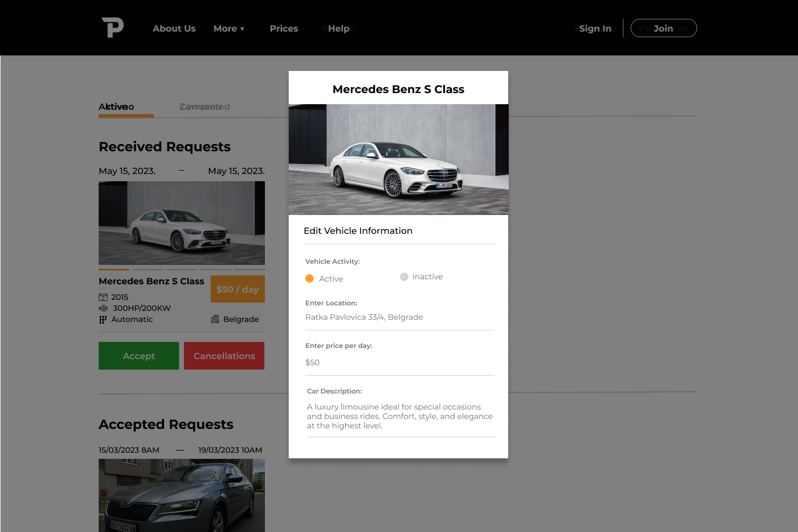Click the Join button
This screenshot has height=532, width=798.
click(663, 28)
